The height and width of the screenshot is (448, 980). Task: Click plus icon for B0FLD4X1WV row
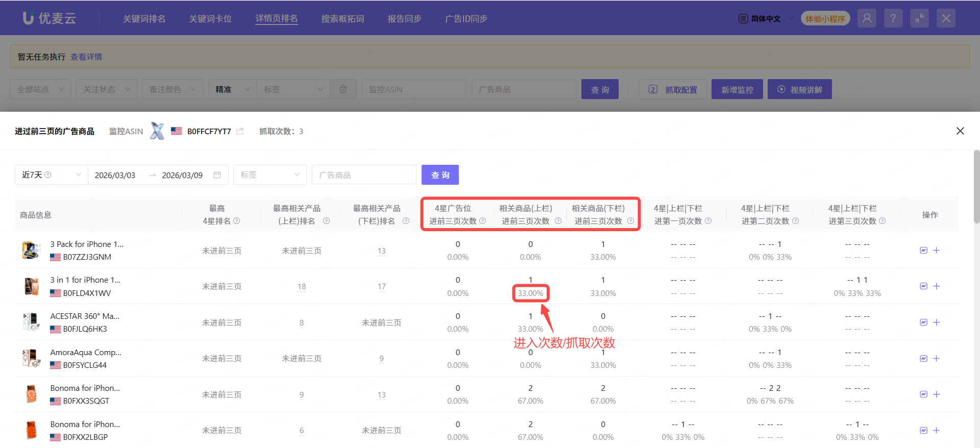(936, 286)
